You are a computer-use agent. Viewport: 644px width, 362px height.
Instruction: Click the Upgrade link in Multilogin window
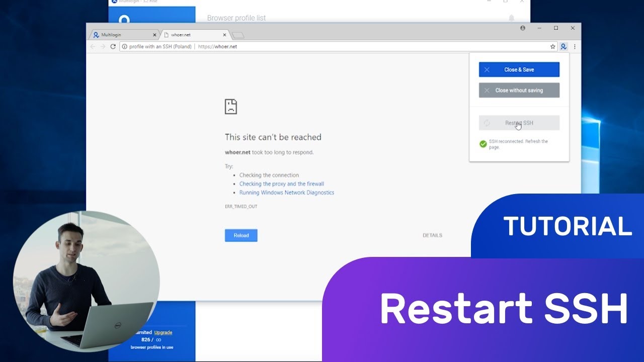(163, 332)
